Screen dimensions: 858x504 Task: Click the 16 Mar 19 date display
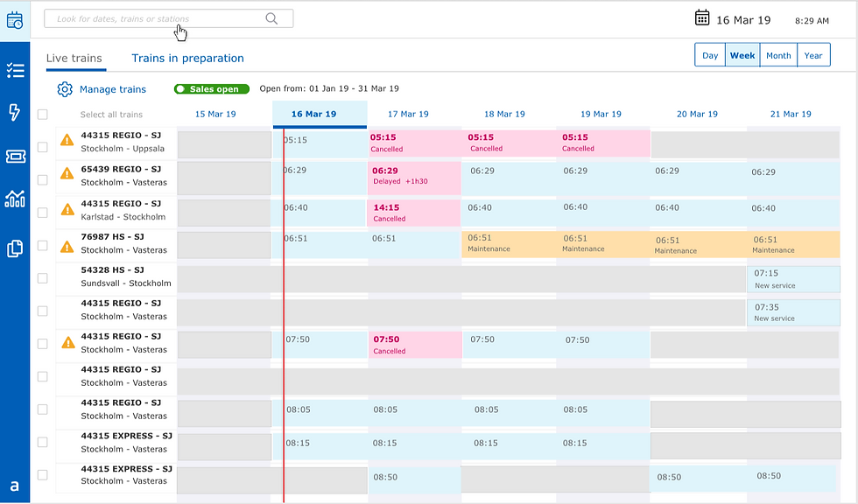point(743,20)
